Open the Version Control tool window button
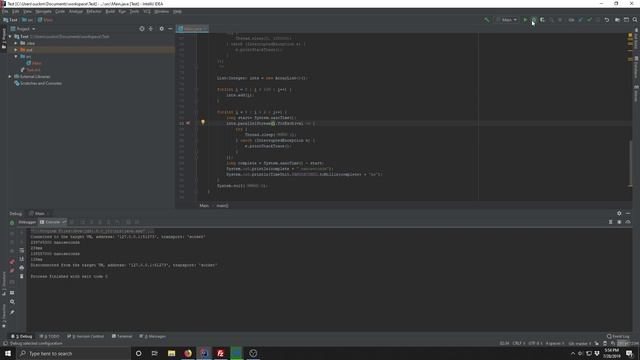This screenshot has width=640, height=360. 86,336
